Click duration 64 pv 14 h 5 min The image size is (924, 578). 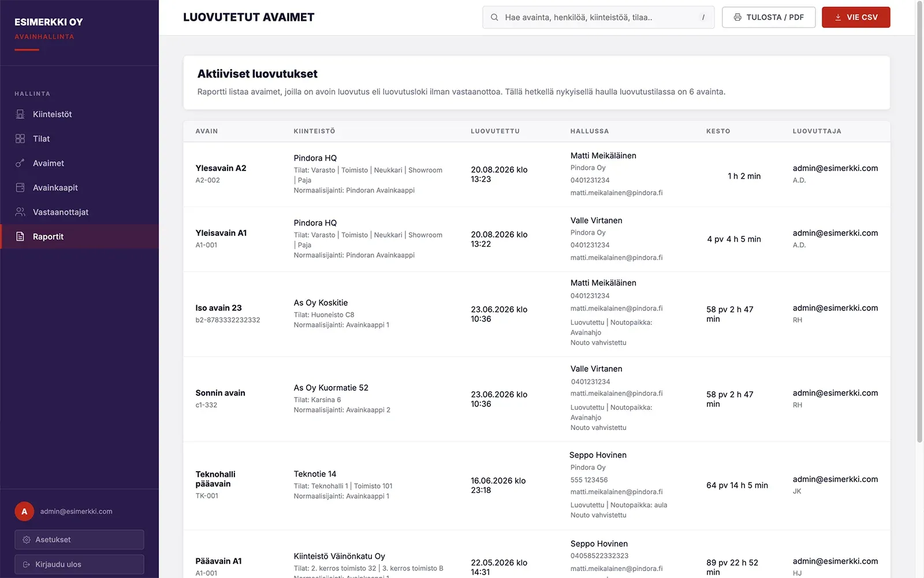pos(737,486)
